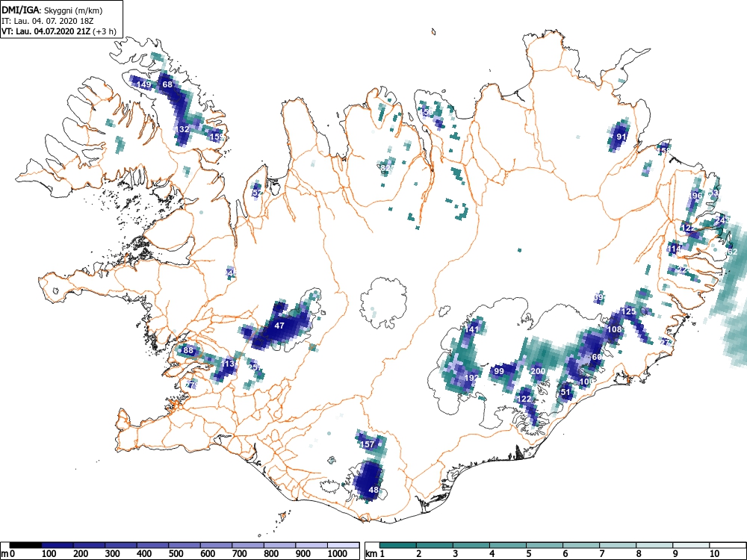This screenshot has height=560, width=747.
Task: Select the black 0 m visibility legend swatch
Action: (25, 545)
